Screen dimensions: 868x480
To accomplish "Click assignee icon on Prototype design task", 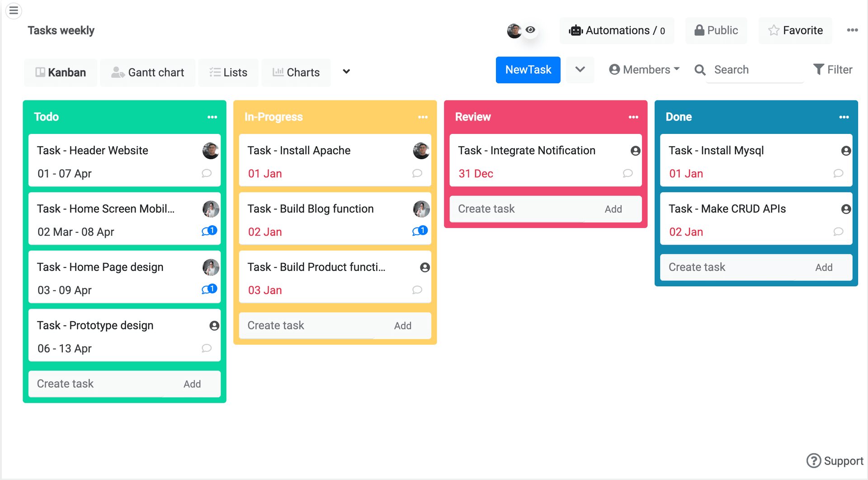I will click(214, 326).
